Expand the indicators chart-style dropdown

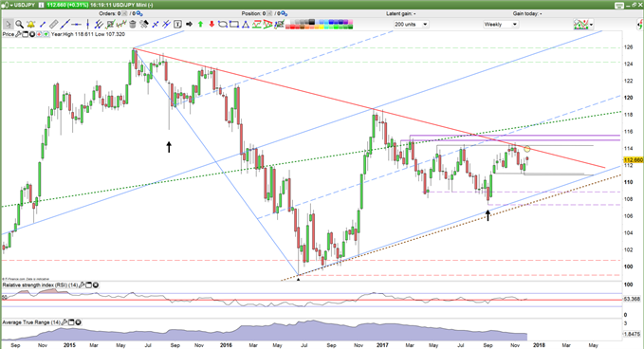[x=591, y=25]
